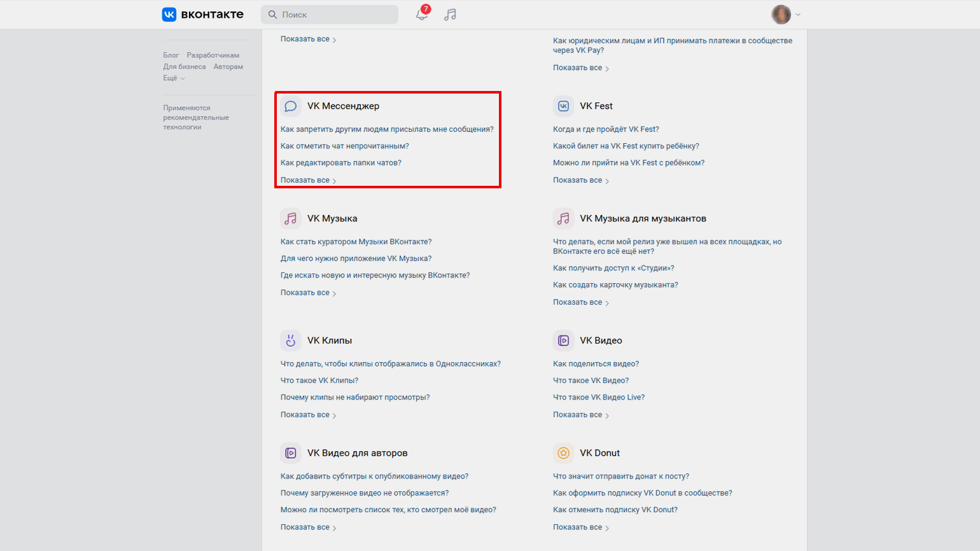
Task: Click the VK Мессенджер speech bubble icon
Action: 291,106
